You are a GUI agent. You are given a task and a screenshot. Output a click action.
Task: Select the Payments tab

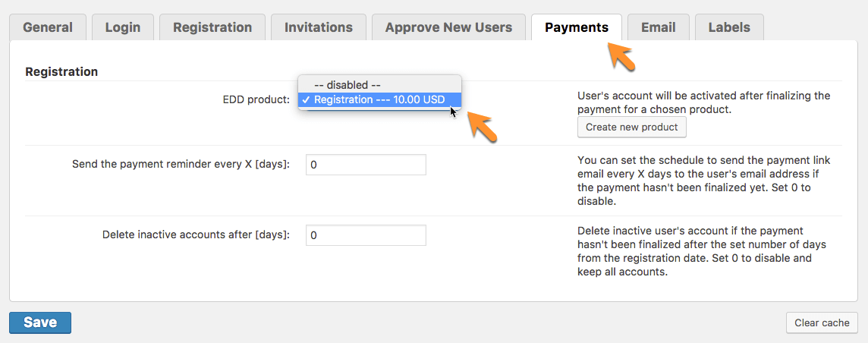577,27
